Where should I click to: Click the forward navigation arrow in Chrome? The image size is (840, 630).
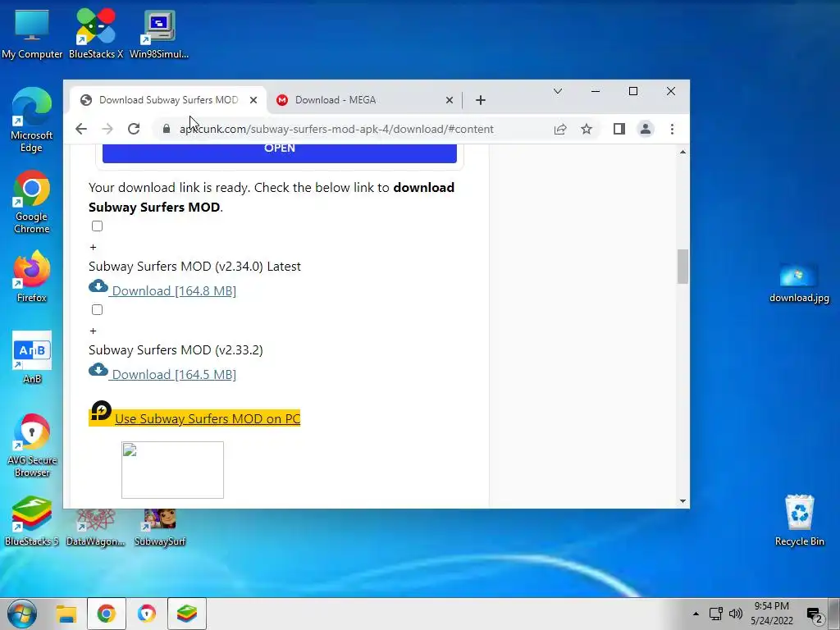tap(107, 129)
